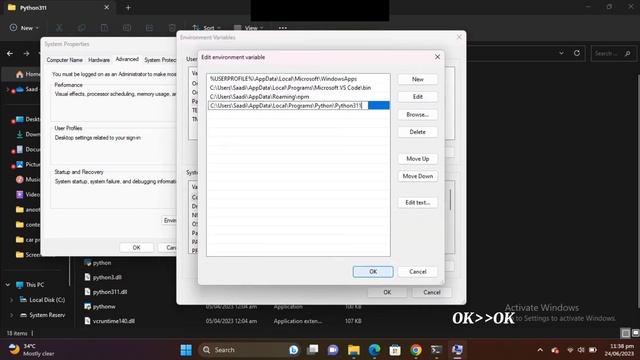Close the Environment Variables window

(459, 37)
